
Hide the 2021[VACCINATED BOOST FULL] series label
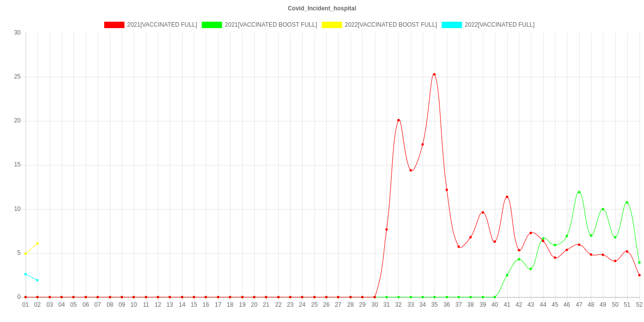[x=271, y=25]
